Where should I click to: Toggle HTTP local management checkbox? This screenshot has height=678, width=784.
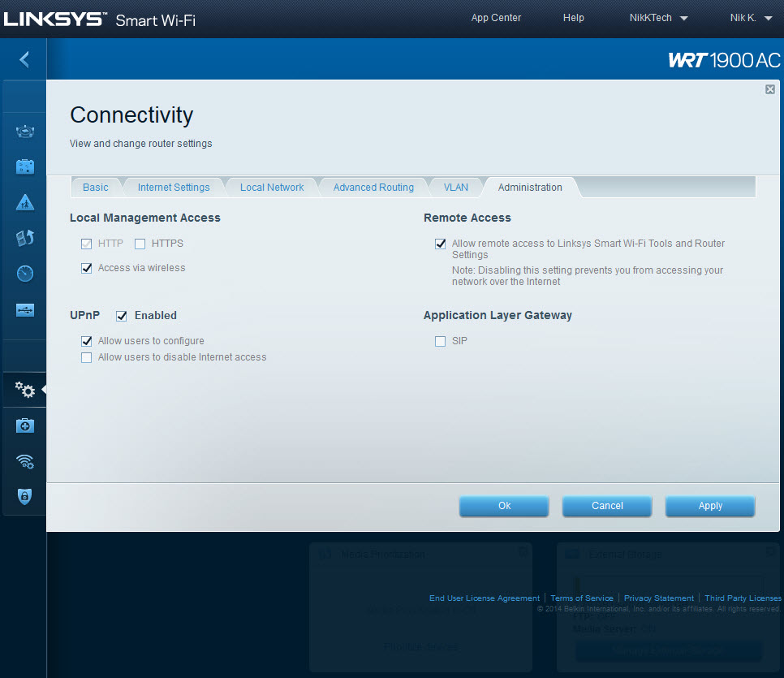tap(87, 244)
